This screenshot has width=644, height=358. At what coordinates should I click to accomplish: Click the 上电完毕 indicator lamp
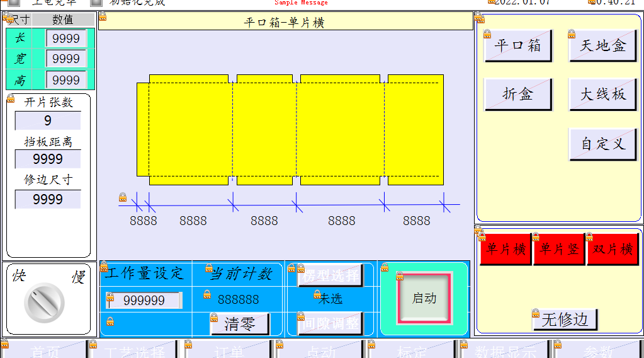[x=14, y=3]
